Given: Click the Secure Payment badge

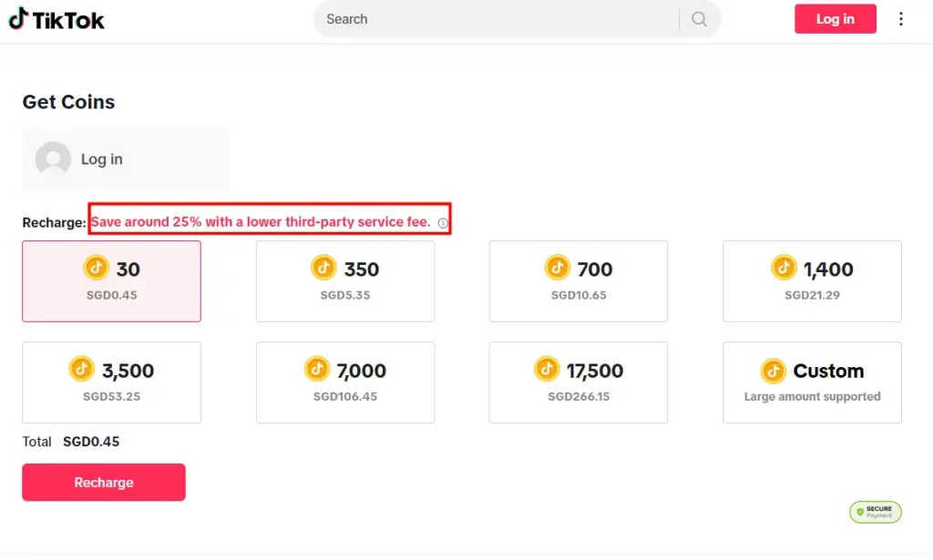Looking at the screenshot, I should click(x=876, y=512).
